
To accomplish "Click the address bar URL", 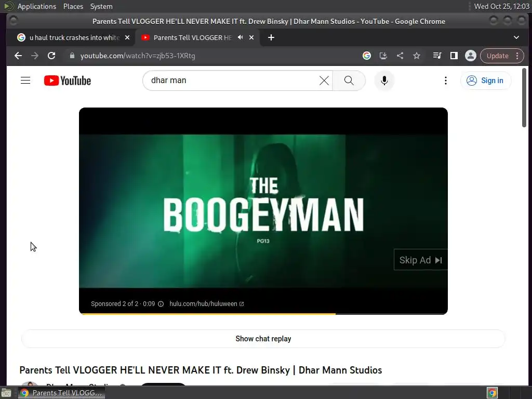I will [138, 56].
